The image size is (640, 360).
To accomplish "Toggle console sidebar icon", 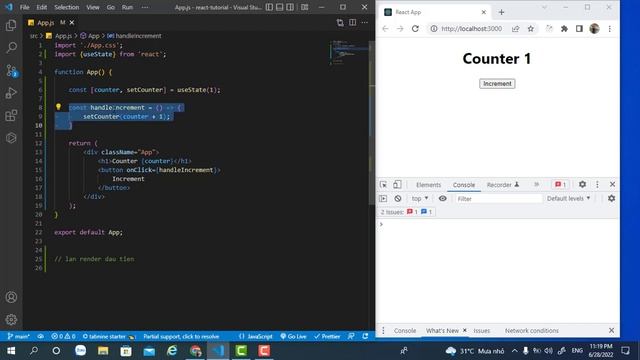I will point(383,198).
